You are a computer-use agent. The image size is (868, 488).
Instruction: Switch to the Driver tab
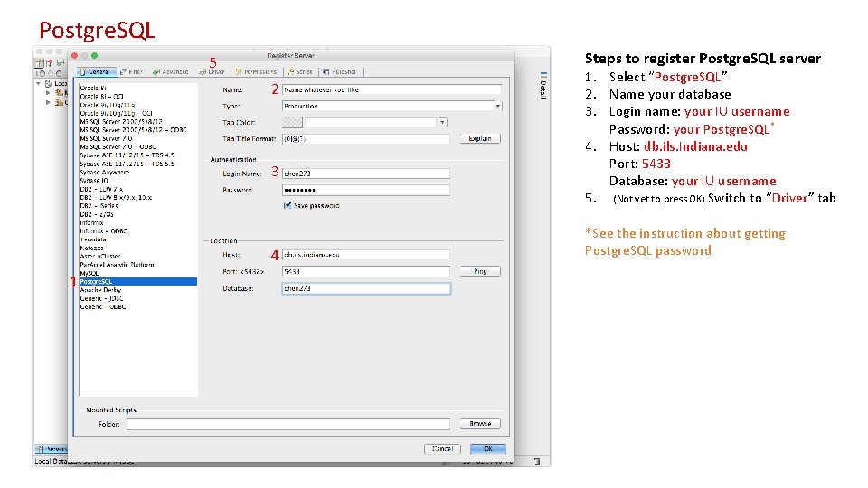(x=212, y=72)
